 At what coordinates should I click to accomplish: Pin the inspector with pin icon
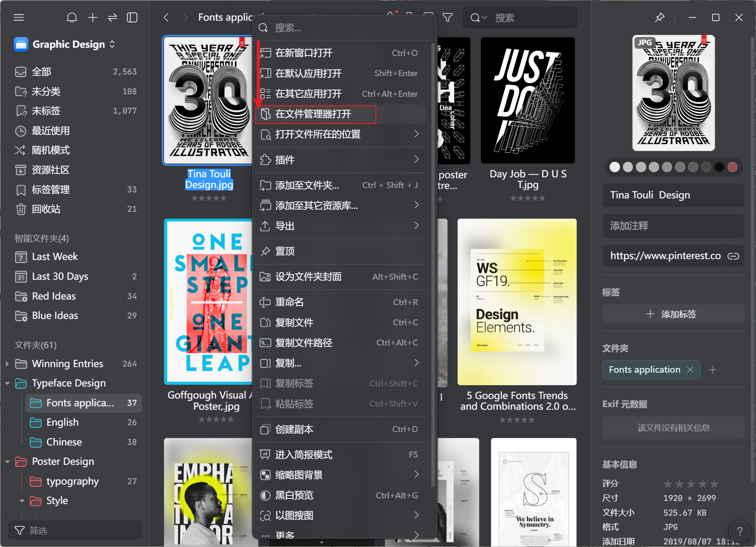(x=660, y=18)
